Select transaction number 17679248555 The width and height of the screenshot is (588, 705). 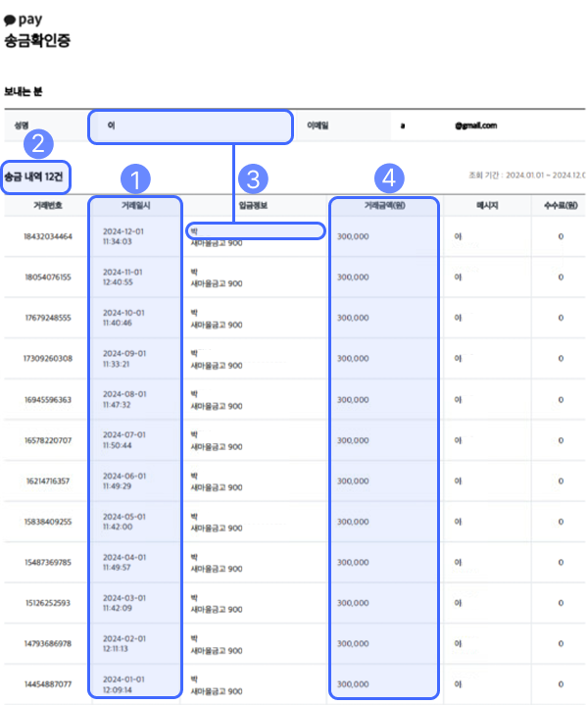[48, 318]
